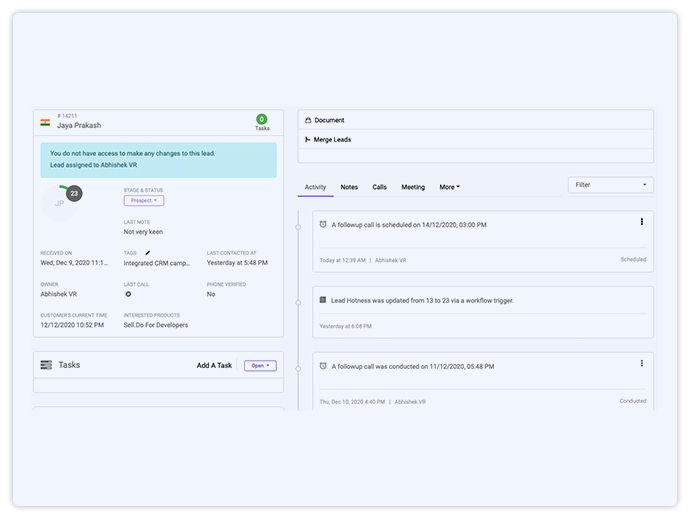Click Thu, Dec 10, 2020 4:40 PM timestamp
This screenshot has width=689, height=517.
coord(352,402)
